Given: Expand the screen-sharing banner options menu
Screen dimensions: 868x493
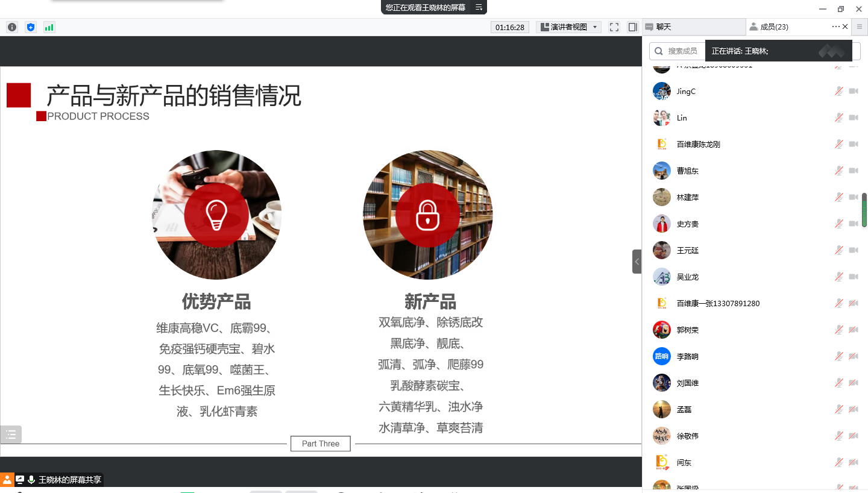Looking at the screenshot, I should (x=479, y=7).
